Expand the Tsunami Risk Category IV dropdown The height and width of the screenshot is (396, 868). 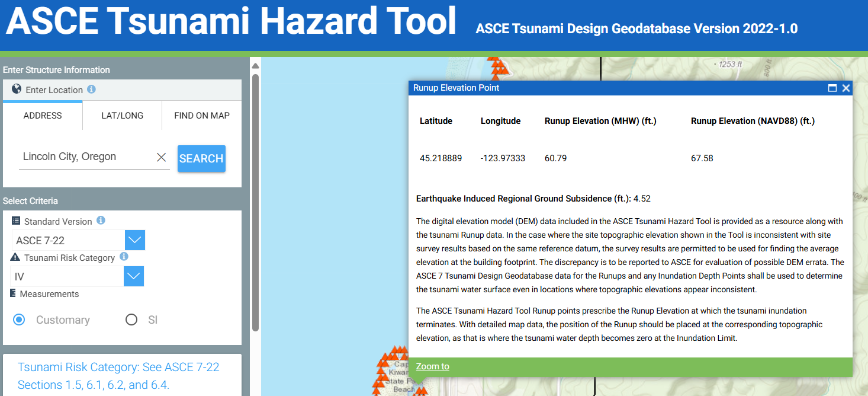pyautogui.click(x=134, y=276)
